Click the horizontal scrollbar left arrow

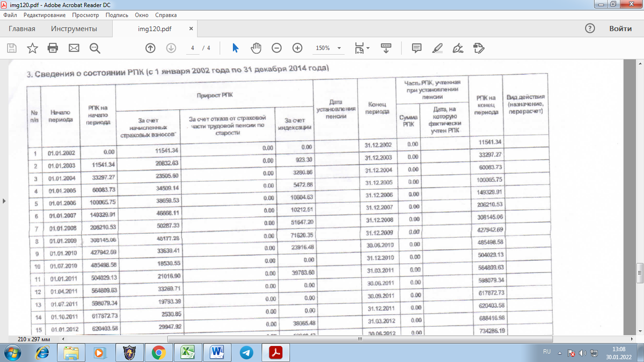click(x=64, y=339)
